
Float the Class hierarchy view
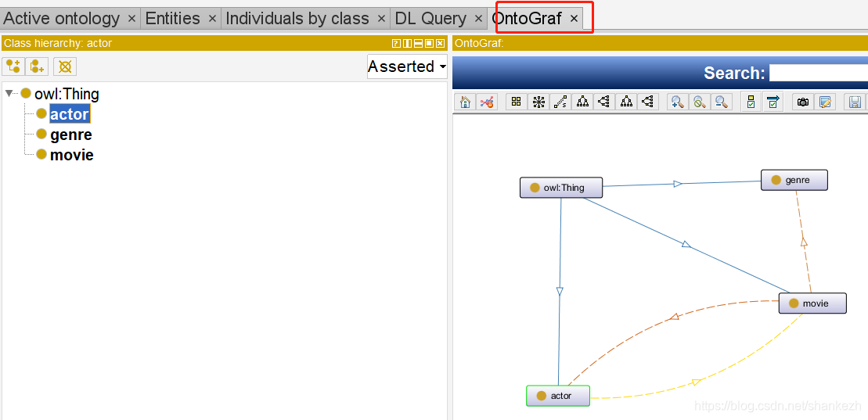click(x=429, y=43)
